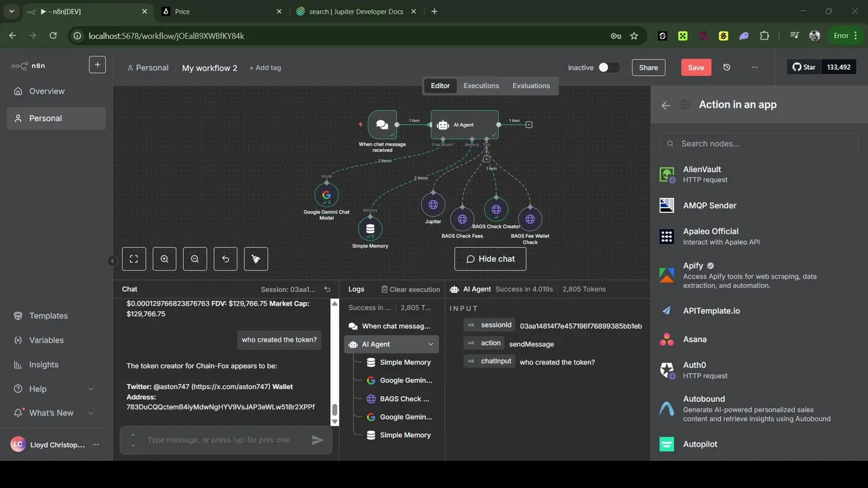Open workflow history clock icon

point(727,68)
